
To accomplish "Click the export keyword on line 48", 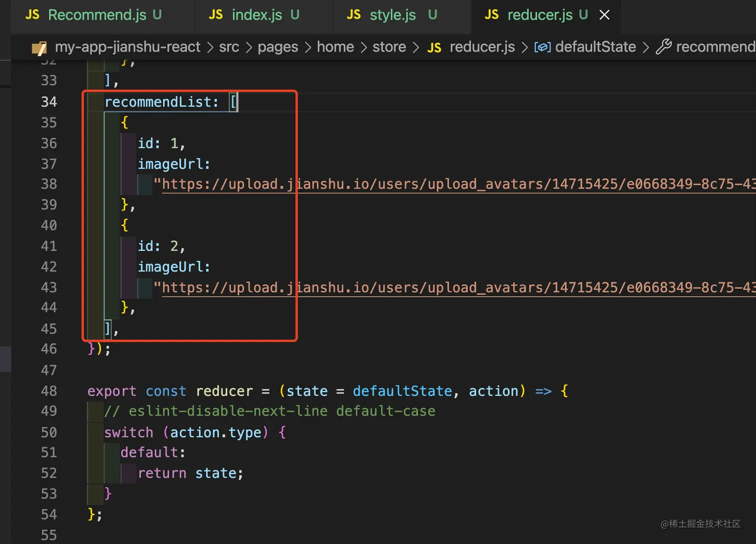I will (x=112, y=391).
